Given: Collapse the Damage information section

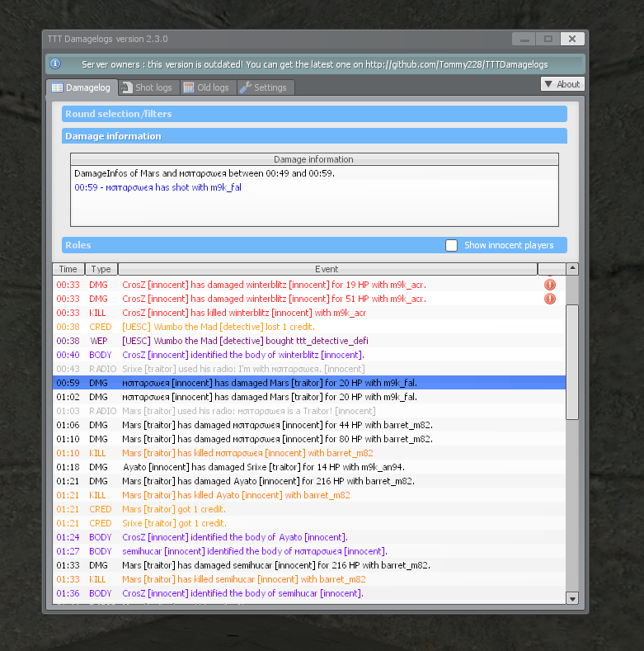Looking at the screenshot, I should pyautogui.click(x=314, y=136).
